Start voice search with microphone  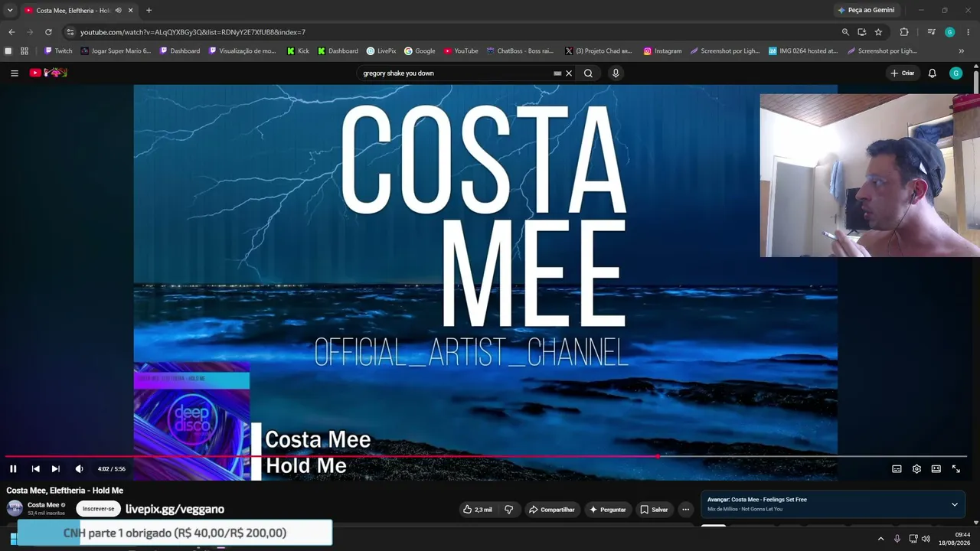tap(616, 73)
